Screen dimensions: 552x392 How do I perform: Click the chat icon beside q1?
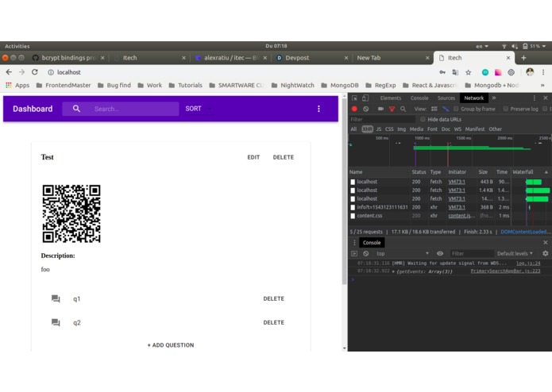click(56, 299)
